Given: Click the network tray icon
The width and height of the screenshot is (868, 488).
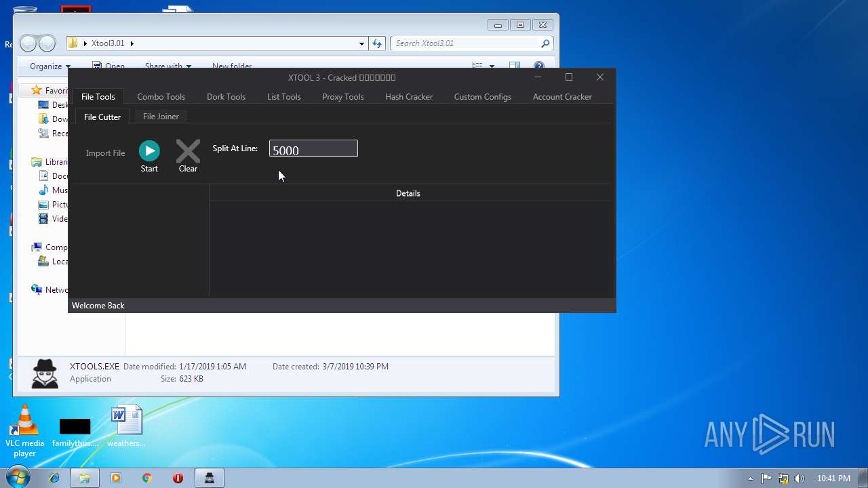Looking at the screenshot, I should point(783,479).
